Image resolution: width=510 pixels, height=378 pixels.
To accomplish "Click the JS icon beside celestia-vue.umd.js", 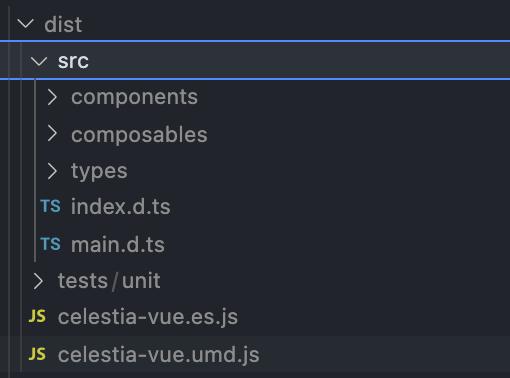I will 37,354.
